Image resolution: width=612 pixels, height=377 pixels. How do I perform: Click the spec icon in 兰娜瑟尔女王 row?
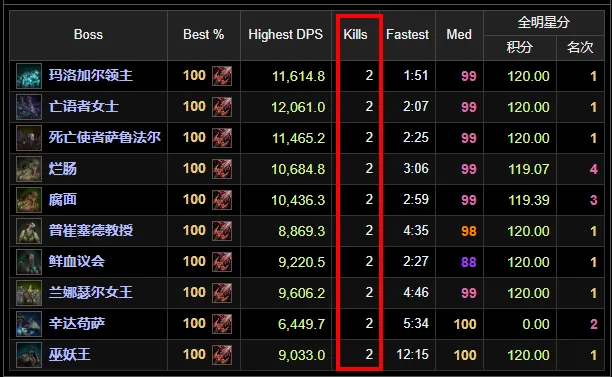tap(222, 293)
